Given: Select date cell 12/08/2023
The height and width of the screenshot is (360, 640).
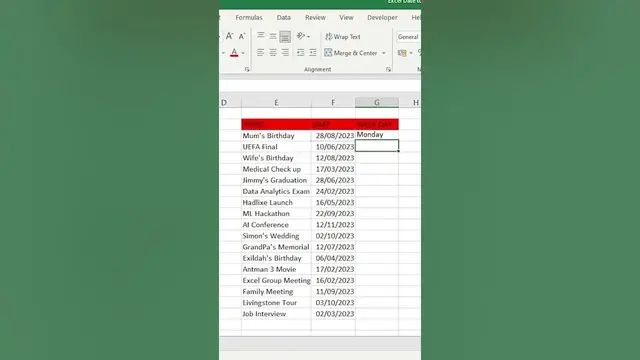Looking at the screenshot, I should (333, 158).
